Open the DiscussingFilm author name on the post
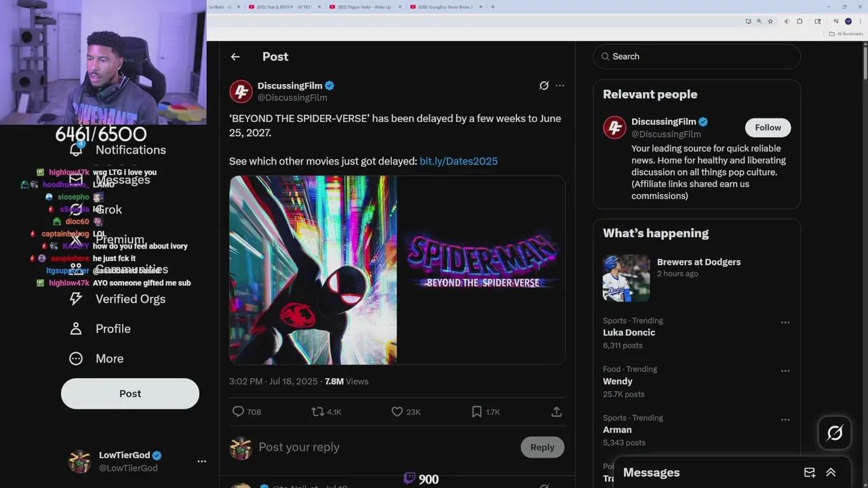The height and width of the screenshot is (488, 868). 290,86
